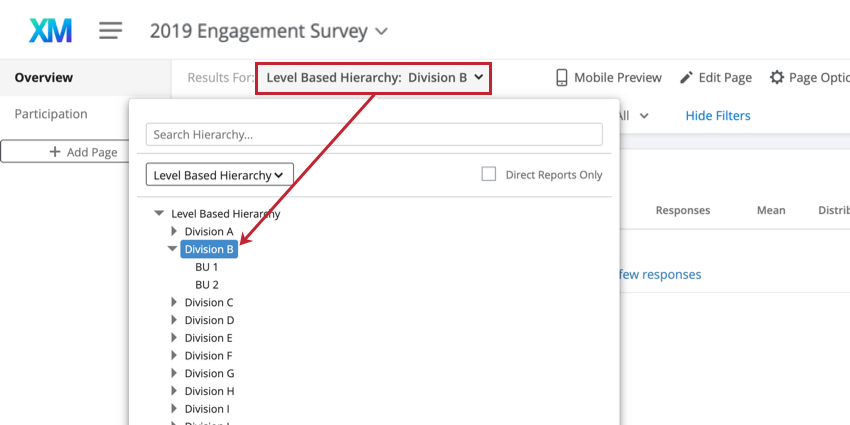Expand the Division C arrow

tap(173, 303)
